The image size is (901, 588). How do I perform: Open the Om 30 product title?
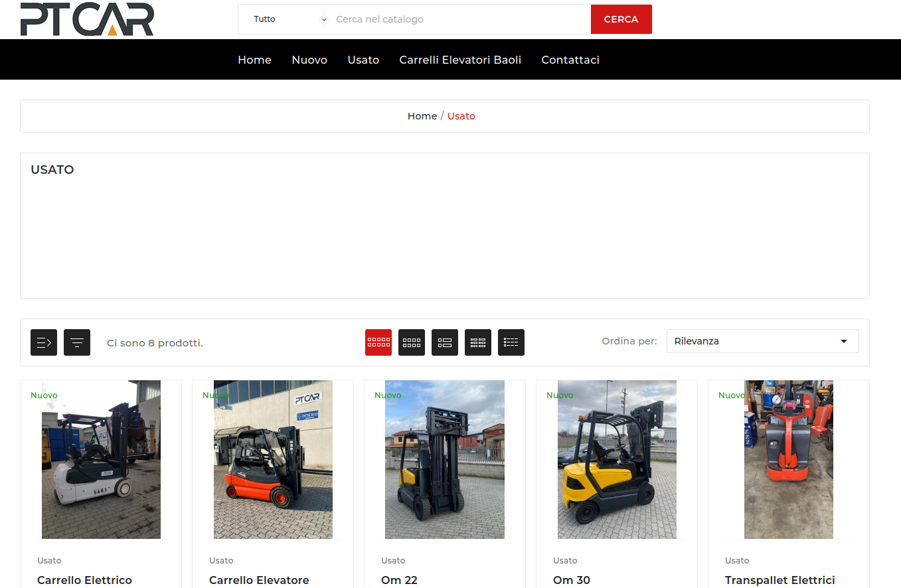[572, 580]
